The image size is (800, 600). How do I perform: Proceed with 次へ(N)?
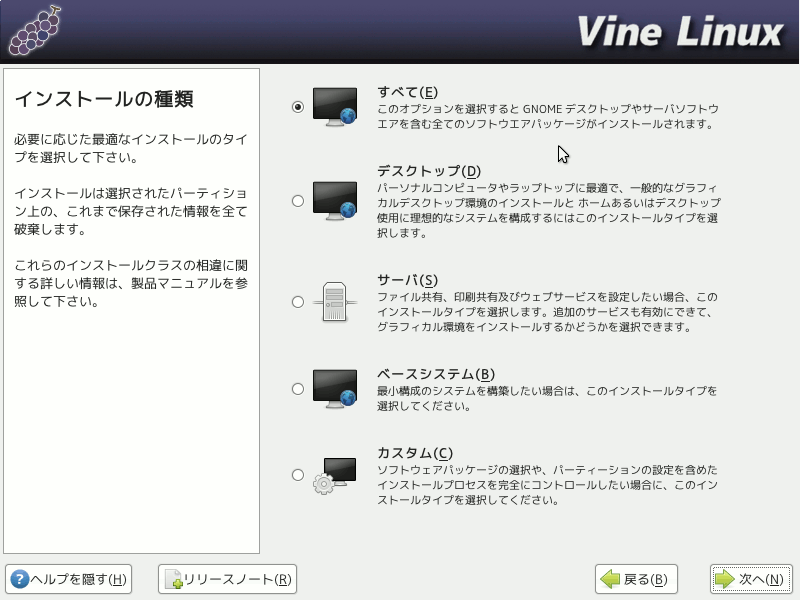pos(751,579)
